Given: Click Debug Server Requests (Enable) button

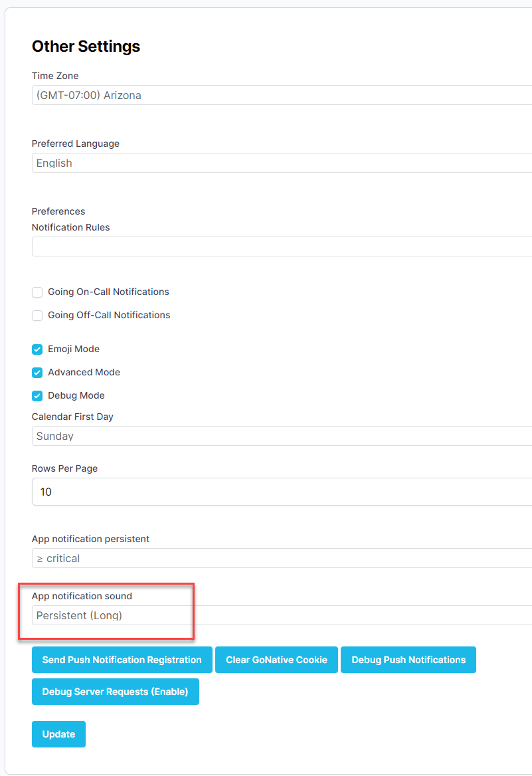Looking at the screenshot, I should 116,692.
